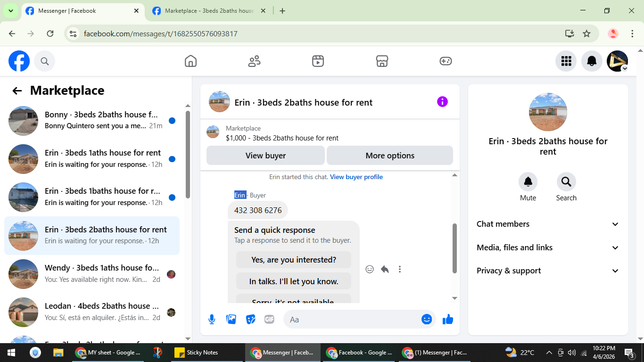Expand Media, files and links section
644x362 pixels.
[x=548, y=247]
